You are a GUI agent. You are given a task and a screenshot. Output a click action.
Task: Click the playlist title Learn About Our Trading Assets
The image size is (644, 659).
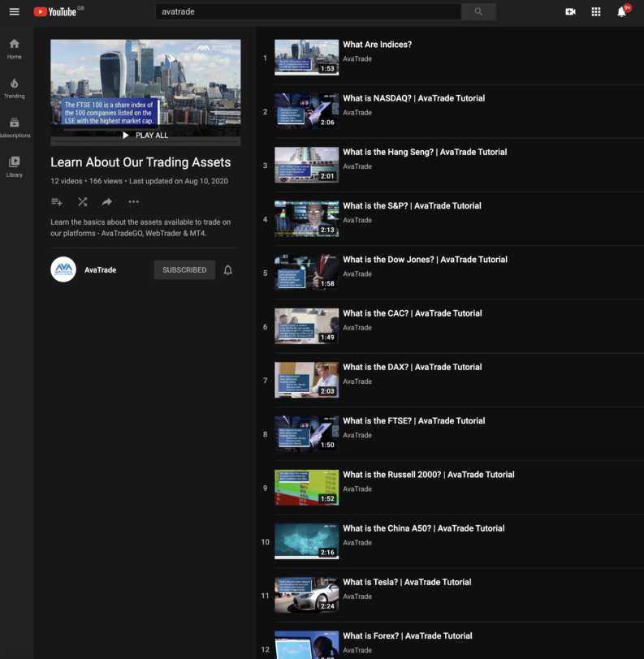point(140,162)
